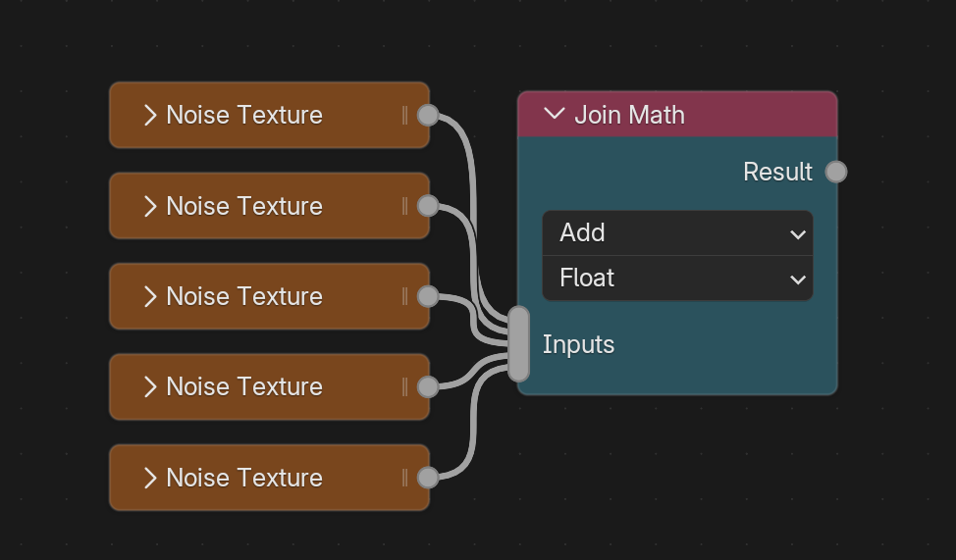This screenshot has width=956, height=560.
Task: Collapse the Join Math node chevron
Action: click(x=555, y=114)
